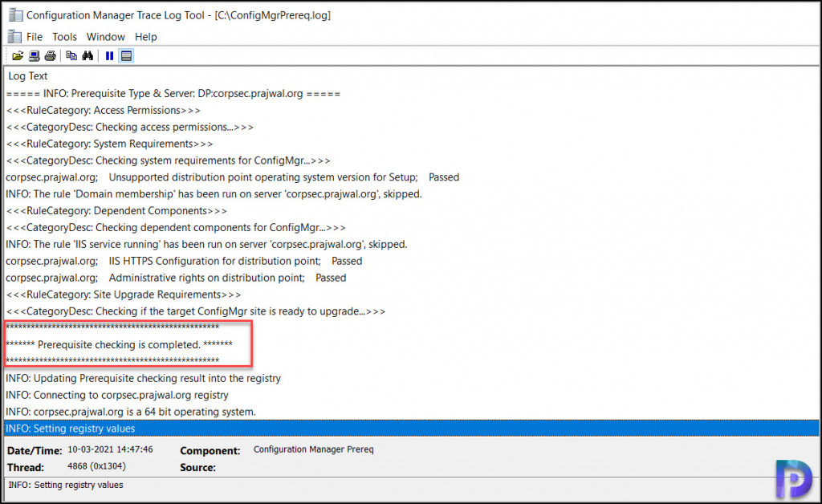Click the Component value Configuration Manager Prereq

[314, 449]
